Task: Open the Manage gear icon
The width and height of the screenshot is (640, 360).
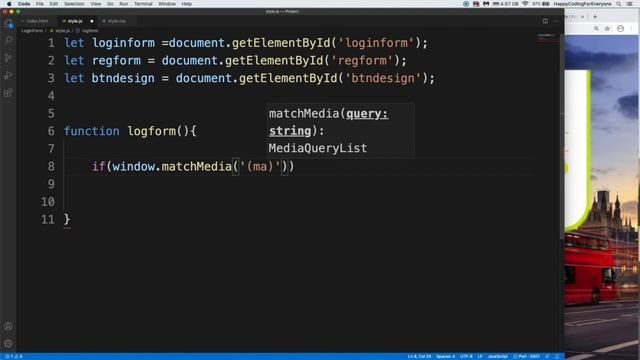Action: point(8,344)
